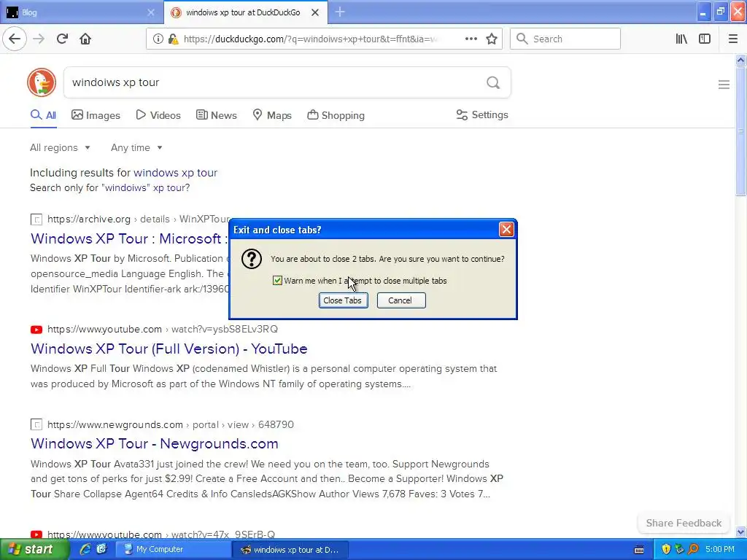
Task: Click Cancel in the dialog
Action: click(x=401, y=300)
